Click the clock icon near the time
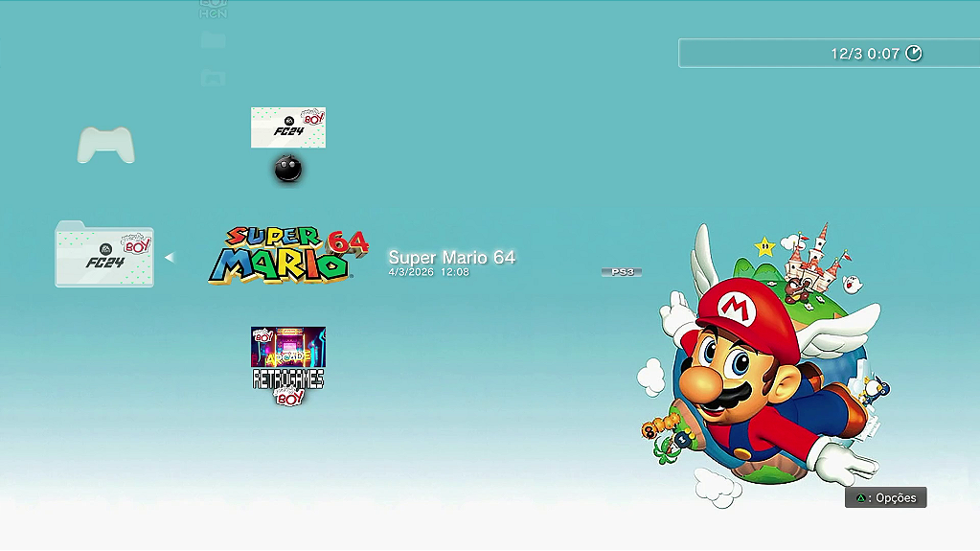 tap(914, 53)
